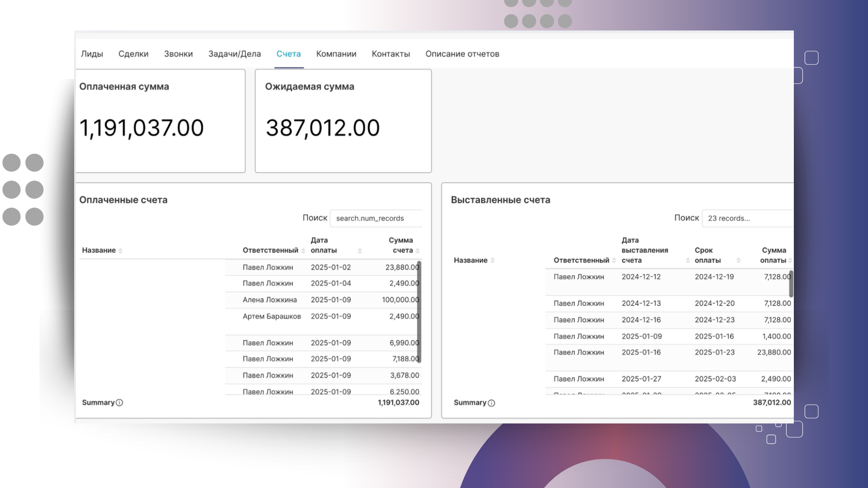Switch to the Сделки tab
Image resolution: width=868 pixels, height=488 pixels.
pyautogui.click(x=134, y=54)
